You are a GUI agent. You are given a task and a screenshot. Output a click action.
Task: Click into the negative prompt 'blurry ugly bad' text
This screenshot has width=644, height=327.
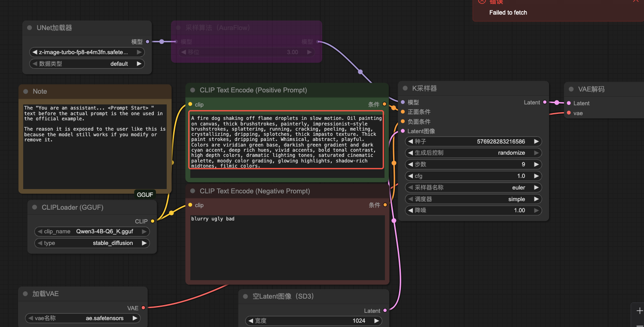click(213, 219)
